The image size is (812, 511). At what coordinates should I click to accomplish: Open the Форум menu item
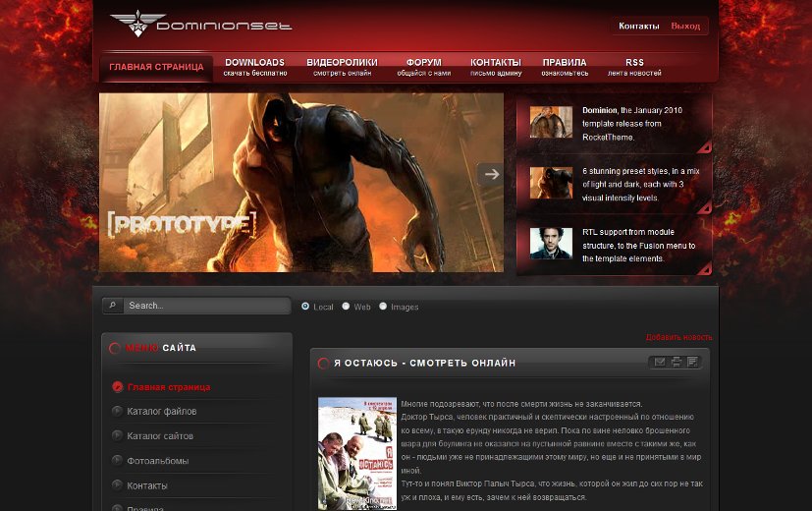click(x=423, y=67)
